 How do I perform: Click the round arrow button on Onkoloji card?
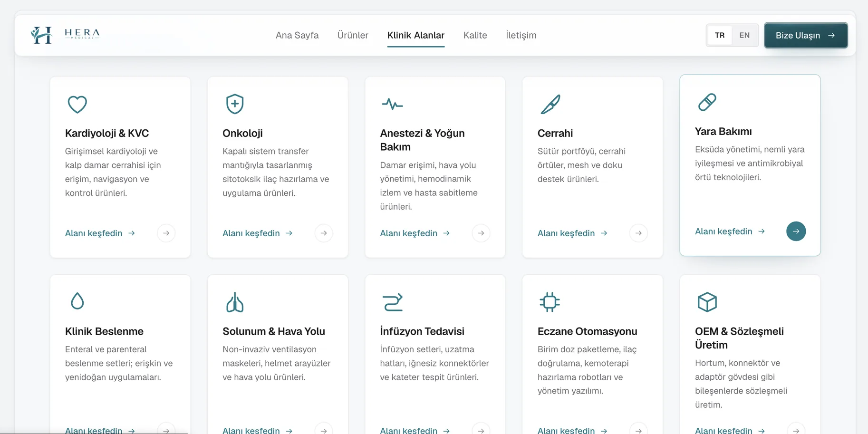point(324,233)
